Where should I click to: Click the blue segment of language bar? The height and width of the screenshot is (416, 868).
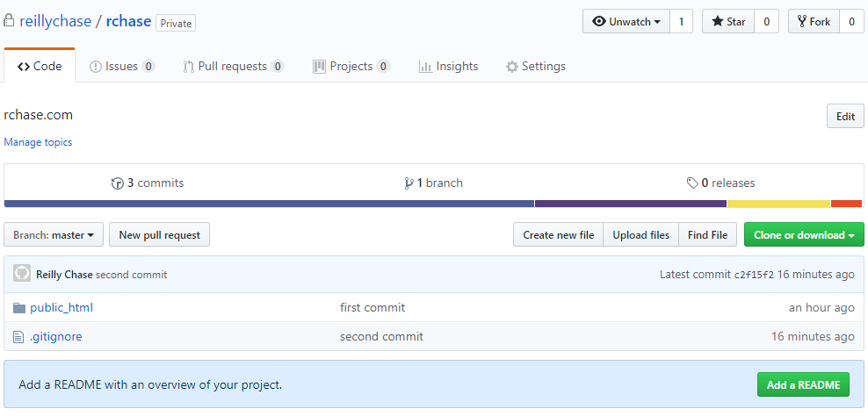pyautogui.click(x=269, y=204)
